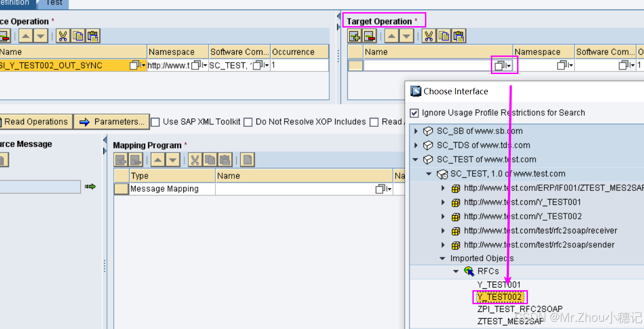Screen dimensions: 644x329
Task: Switch to the Definition tab
Action: 14,3
